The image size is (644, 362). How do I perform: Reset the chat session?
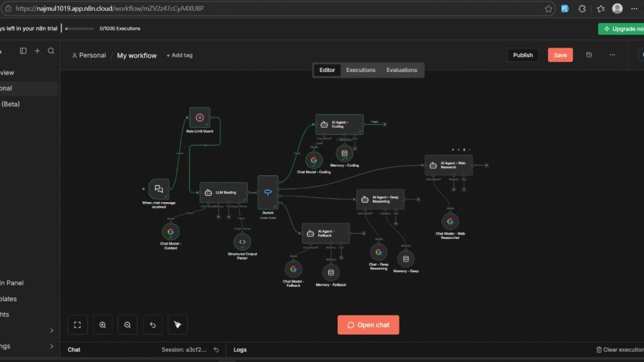coord(216,349)
